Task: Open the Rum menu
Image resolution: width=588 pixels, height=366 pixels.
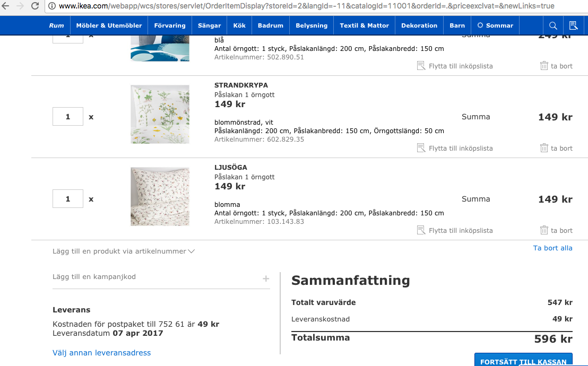Action: (x=56, y=25)
